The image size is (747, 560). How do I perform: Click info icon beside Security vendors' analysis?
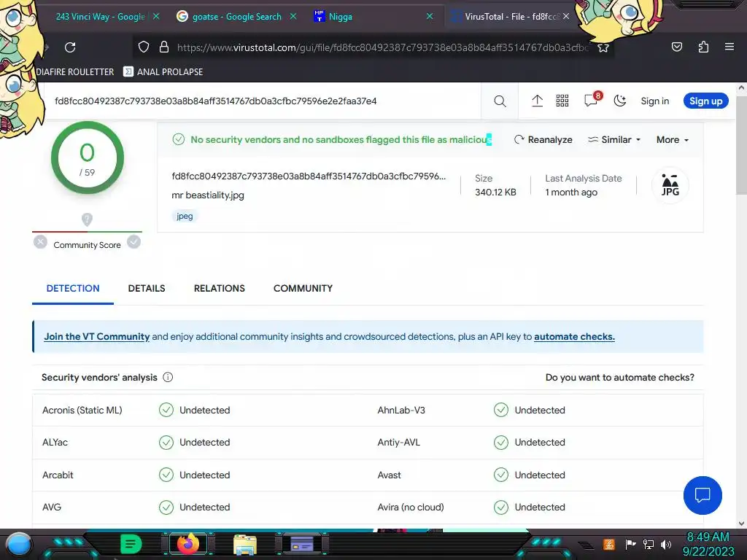[x=168, y=377]
